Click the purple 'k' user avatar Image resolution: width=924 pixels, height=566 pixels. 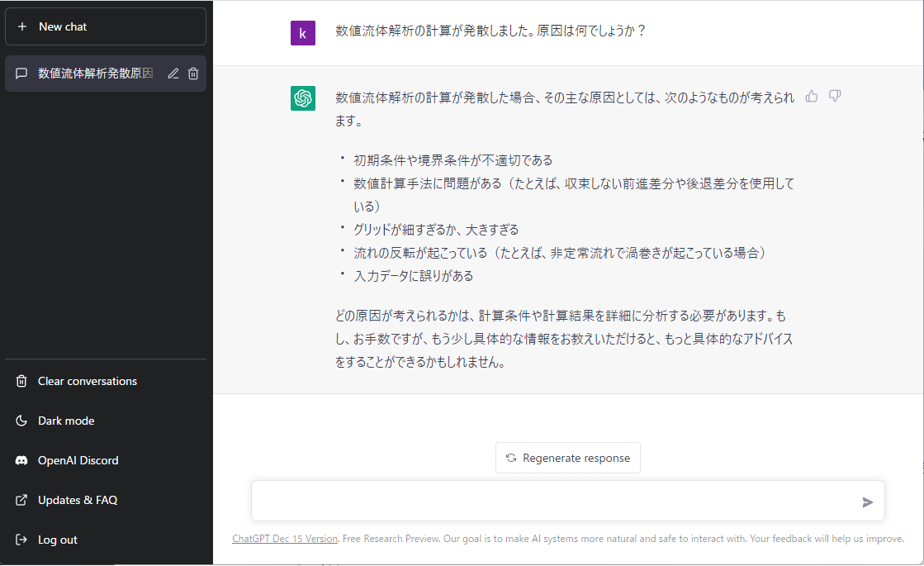point(303,33)
